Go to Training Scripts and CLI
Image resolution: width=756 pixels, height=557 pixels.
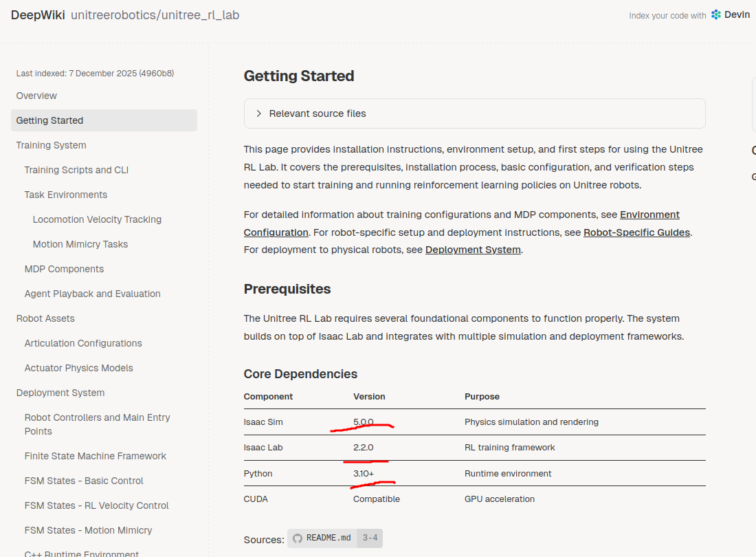[x=76, y=170]
